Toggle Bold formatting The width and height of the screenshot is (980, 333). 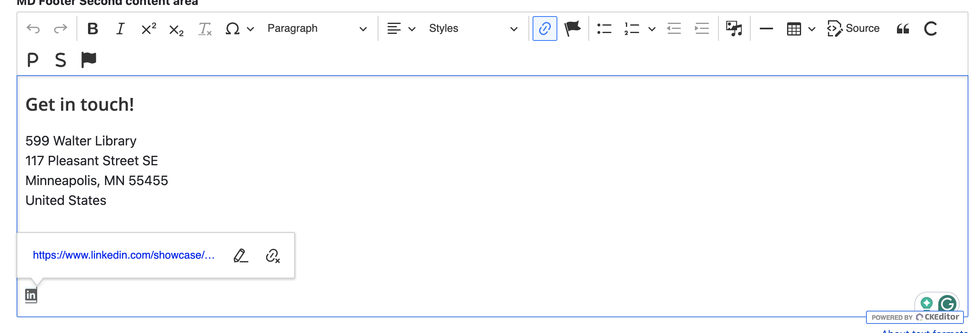click(93, 29)
